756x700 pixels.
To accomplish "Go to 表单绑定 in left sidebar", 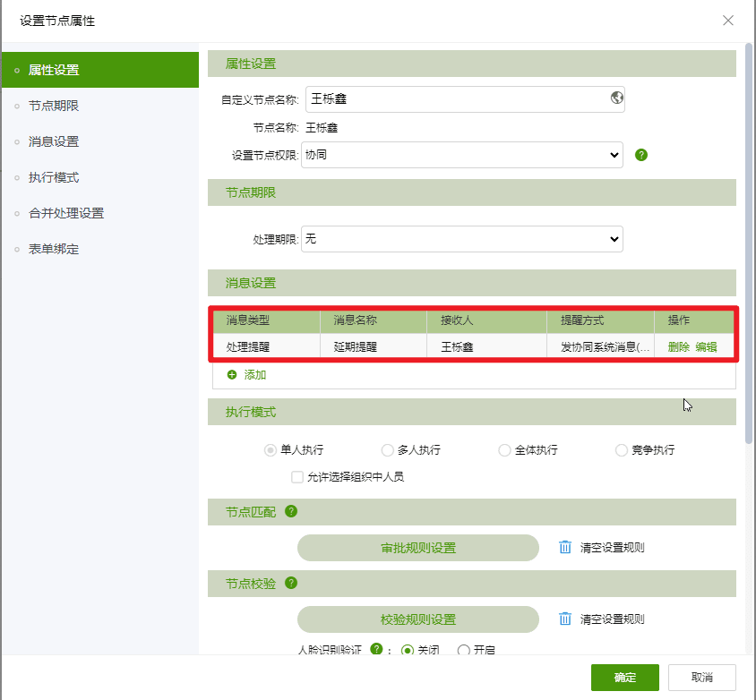I will pos(100,249).
